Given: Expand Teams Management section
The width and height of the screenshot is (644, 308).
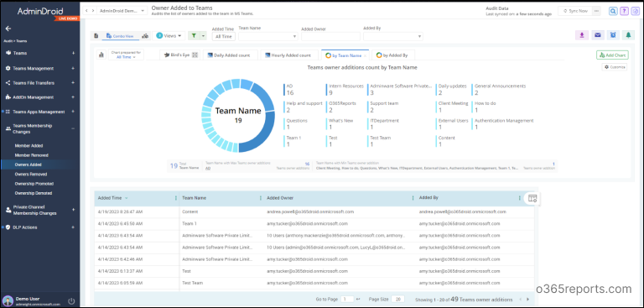Looking at the screenshot, I should (x=73, y=68).
